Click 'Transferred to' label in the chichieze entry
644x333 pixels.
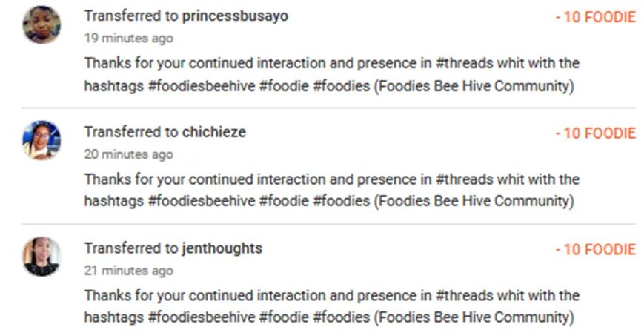(131, 132)
